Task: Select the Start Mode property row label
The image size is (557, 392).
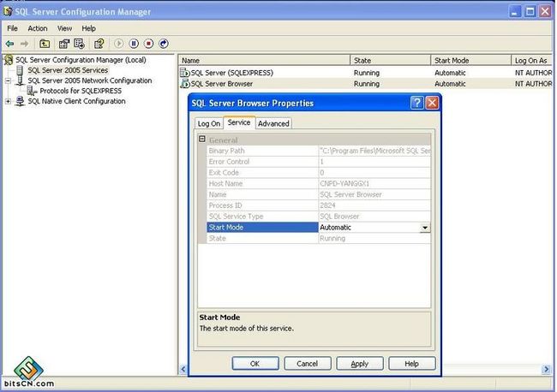Action: coord(262,228)
